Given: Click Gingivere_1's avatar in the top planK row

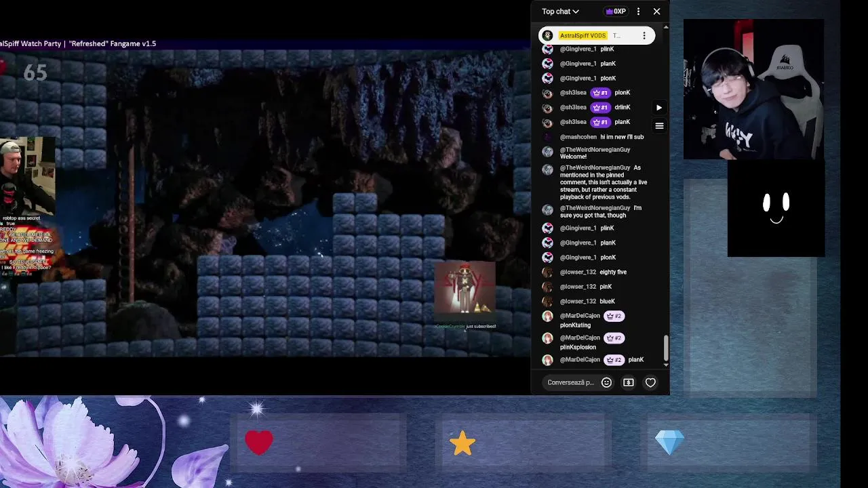Looking at the screenshot, I should pyautogui.click(x=547, y=64).
